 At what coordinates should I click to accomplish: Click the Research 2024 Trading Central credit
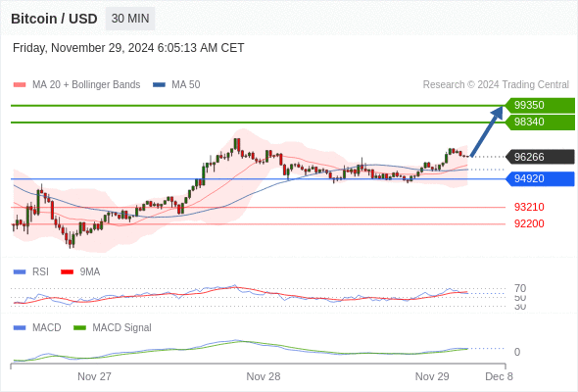coord(496,85)
